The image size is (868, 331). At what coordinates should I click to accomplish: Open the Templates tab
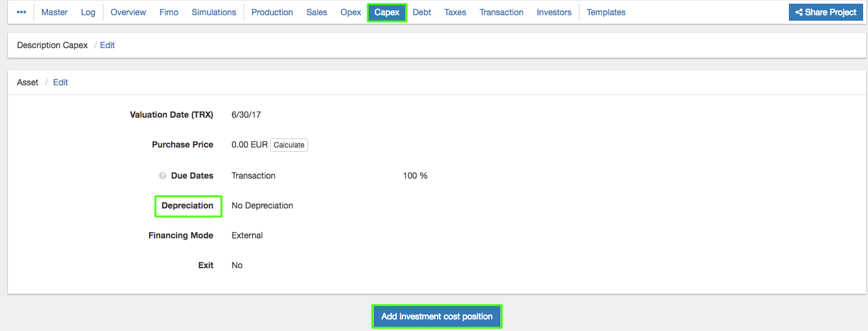tap(606, 12)
